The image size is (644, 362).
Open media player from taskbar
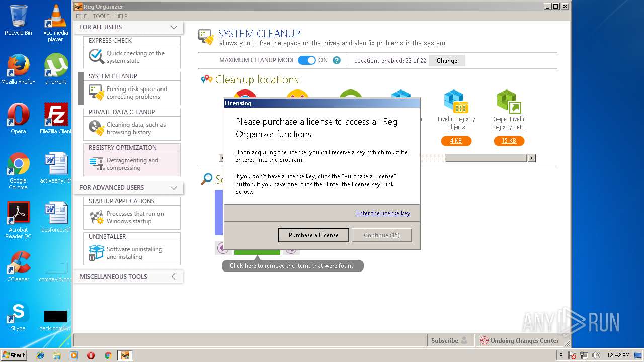click(74, 355)
